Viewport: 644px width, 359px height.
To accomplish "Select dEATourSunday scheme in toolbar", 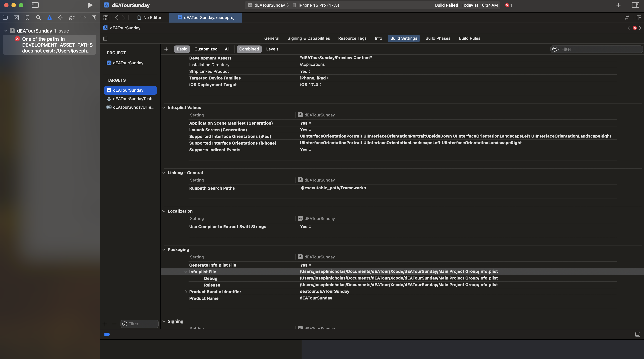I will coord(267,5).
